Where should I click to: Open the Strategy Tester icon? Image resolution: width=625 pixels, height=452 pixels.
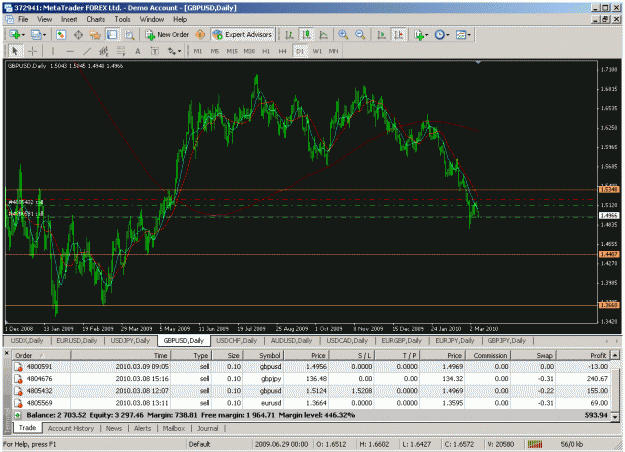pos(129,35)
